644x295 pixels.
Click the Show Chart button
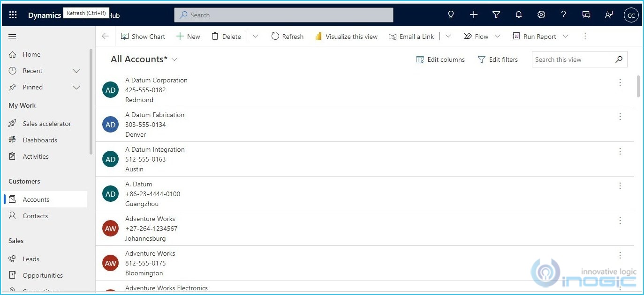click(x=143, y=37)
